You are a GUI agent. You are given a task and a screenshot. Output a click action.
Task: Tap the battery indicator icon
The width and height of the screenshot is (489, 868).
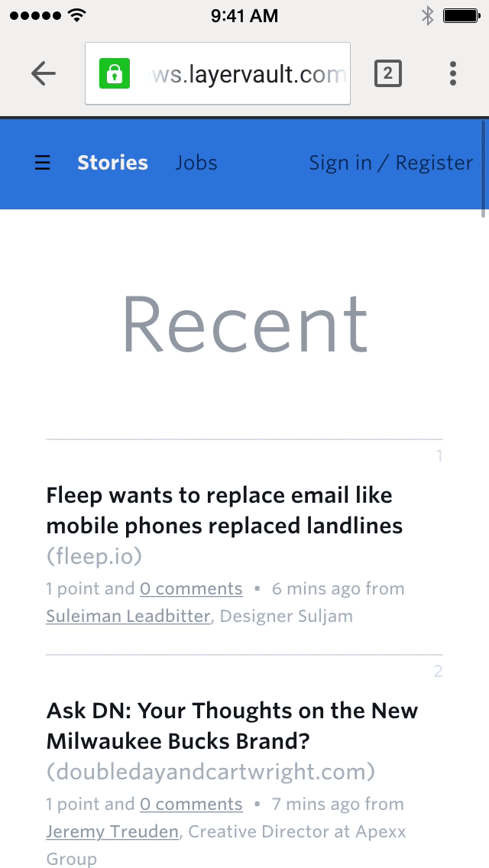[461, 15]
